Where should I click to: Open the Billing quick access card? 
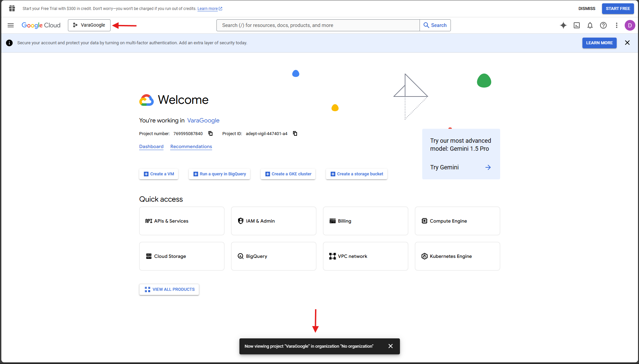pyautogui.click(x=366, y=221)
